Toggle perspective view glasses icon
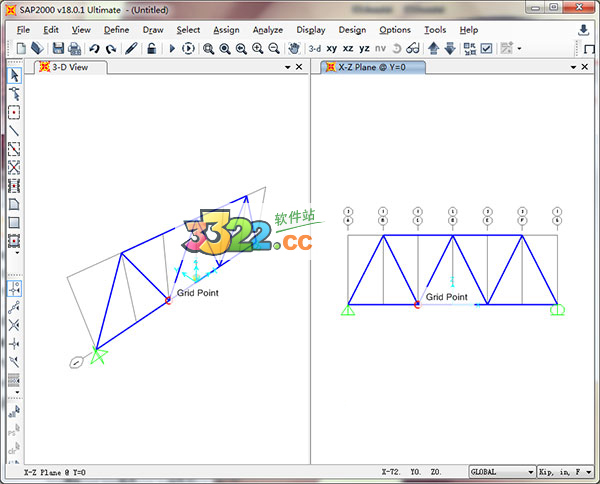600x484 pixels. (412, 48)
